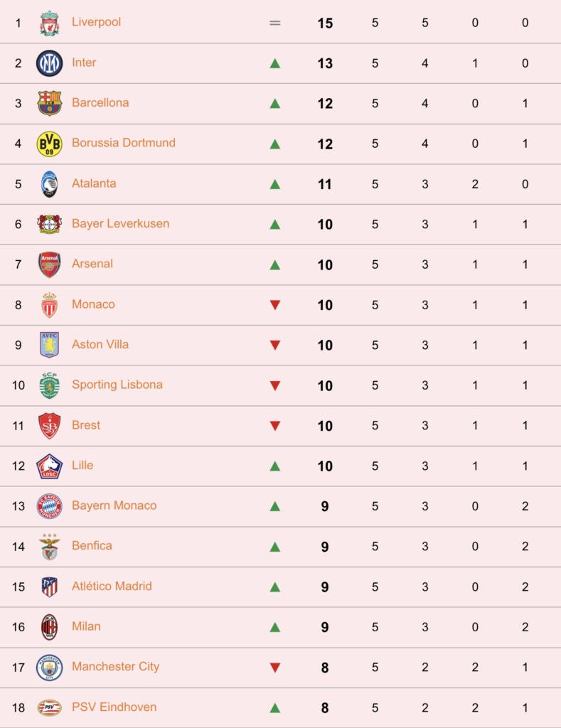The height and width of the screenshot is (728, 561).
Task: Open the Atlético Madrid team link
Action: pyautogui.click(x=112, y=586)
